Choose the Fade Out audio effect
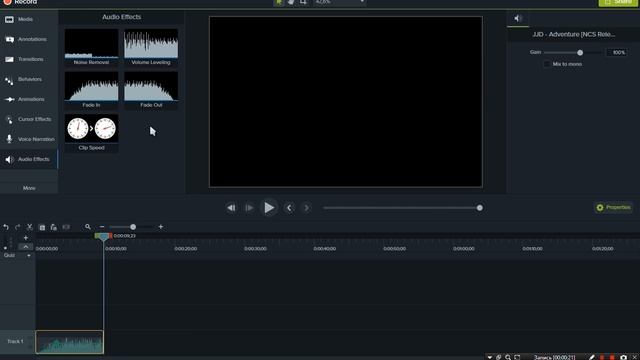The height and width of the screenshot is (360, 640). (151, 90)
